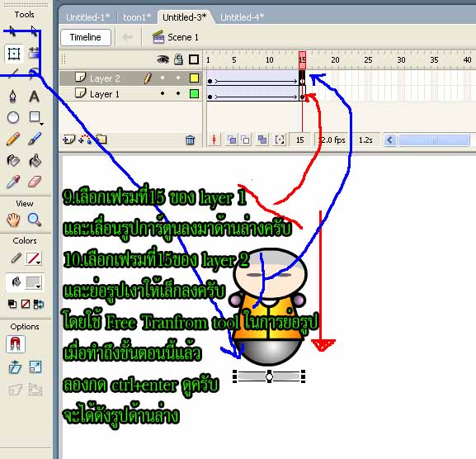Select the Eraser tool
The image size is (476, 459).
point(35,182)
